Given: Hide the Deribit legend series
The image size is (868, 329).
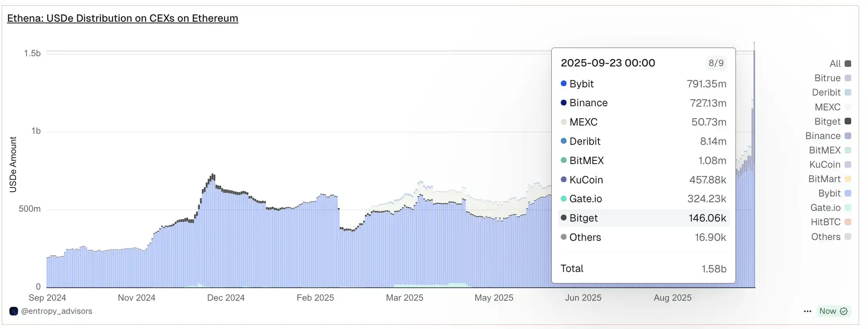Looking at the screenshot, I should click(x=831, y=92).
